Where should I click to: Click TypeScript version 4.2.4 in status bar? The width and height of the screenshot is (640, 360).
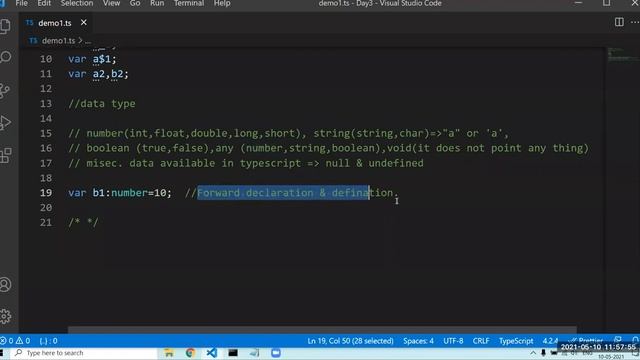coord(550,340)
